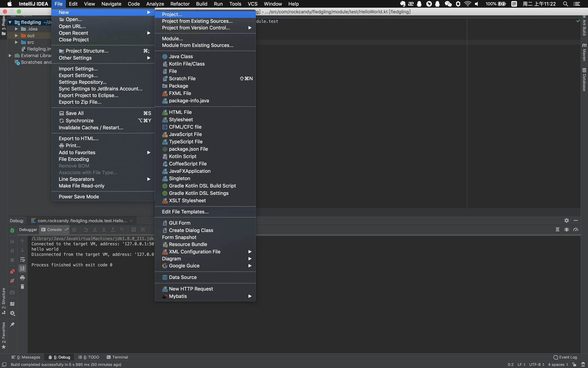588x368 pixels.
Task: Open the 2: Favorites side tab
Action: pyautogui.click(x=4, y=335)
